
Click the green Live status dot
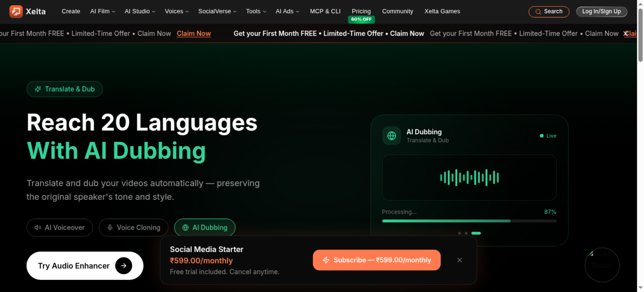click(542, 136)
